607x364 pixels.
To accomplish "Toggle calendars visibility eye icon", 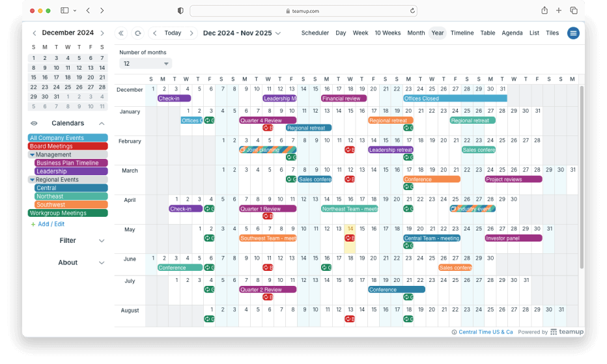I will point(34,123).
